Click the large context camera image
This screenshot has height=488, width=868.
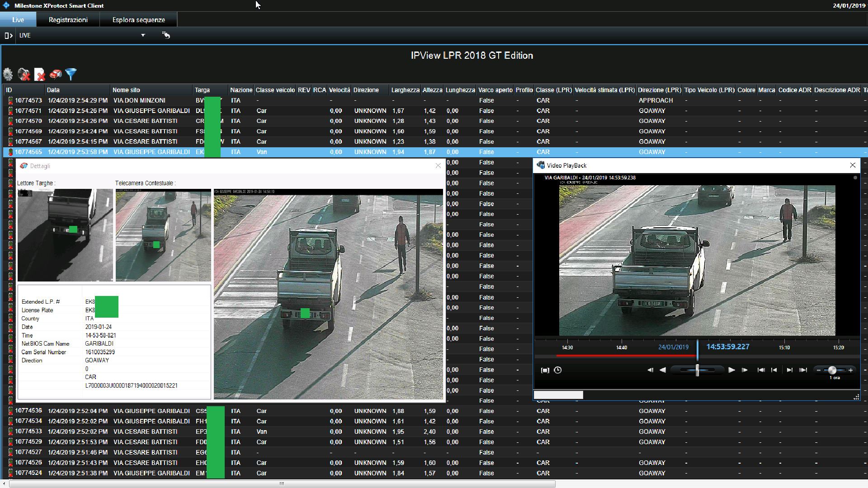(328, 294)
